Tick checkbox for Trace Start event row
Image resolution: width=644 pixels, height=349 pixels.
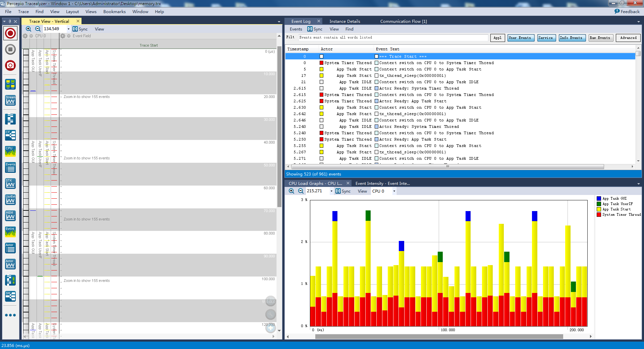click(x=376, y=56)
